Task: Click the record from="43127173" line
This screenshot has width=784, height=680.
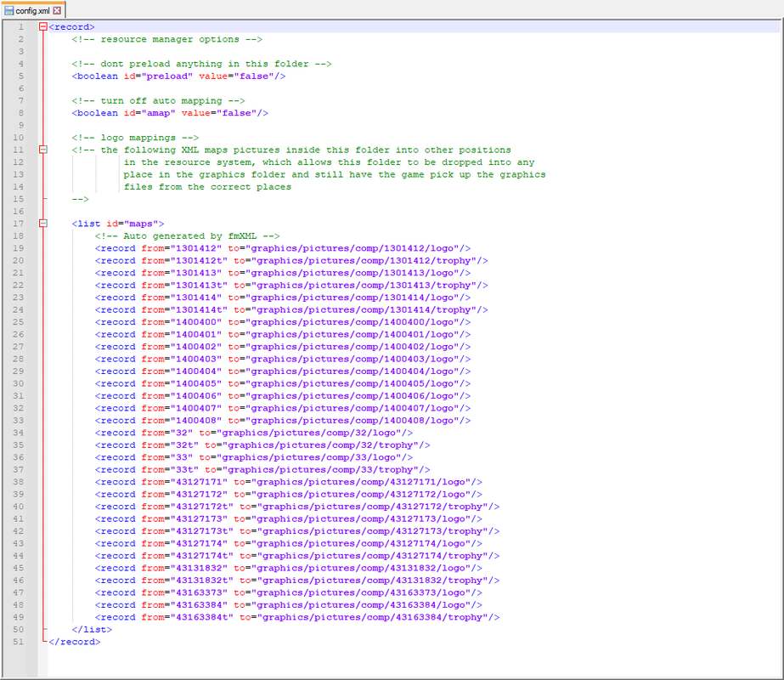Action: coord(289,518)
